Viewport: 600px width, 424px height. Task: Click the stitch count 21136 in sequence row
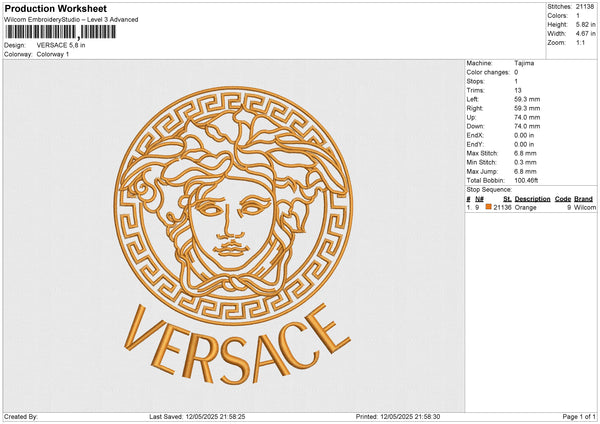coord(502,207)
